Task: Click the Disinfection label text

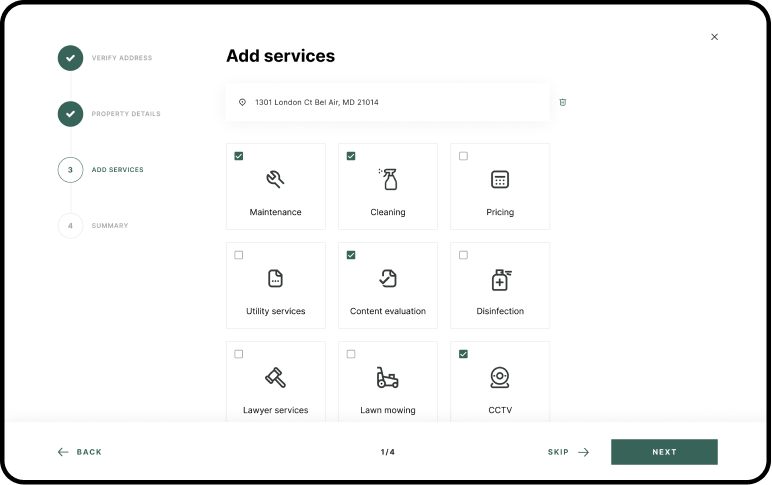Action: [x=500, y=311]
